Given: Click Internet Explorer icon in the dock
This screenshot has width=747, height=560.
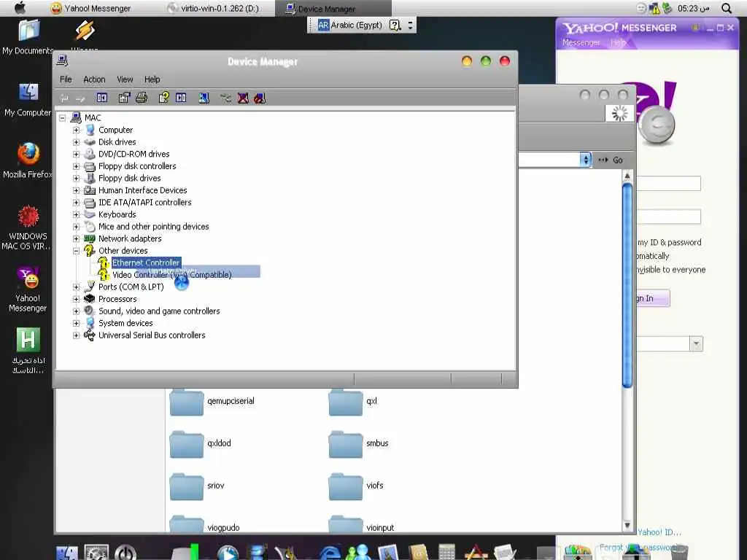Looking at the screenshot, I should tap(330, 553).
